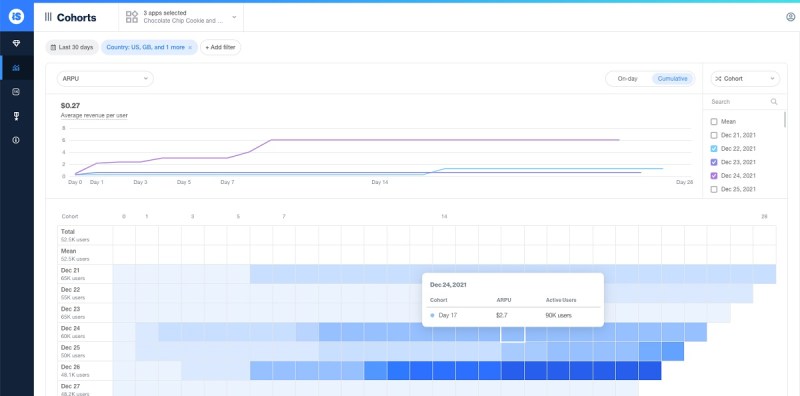The image size is (800, 396).
Task: Remove the Country filter with the x
Action: (x=190, y=47)
